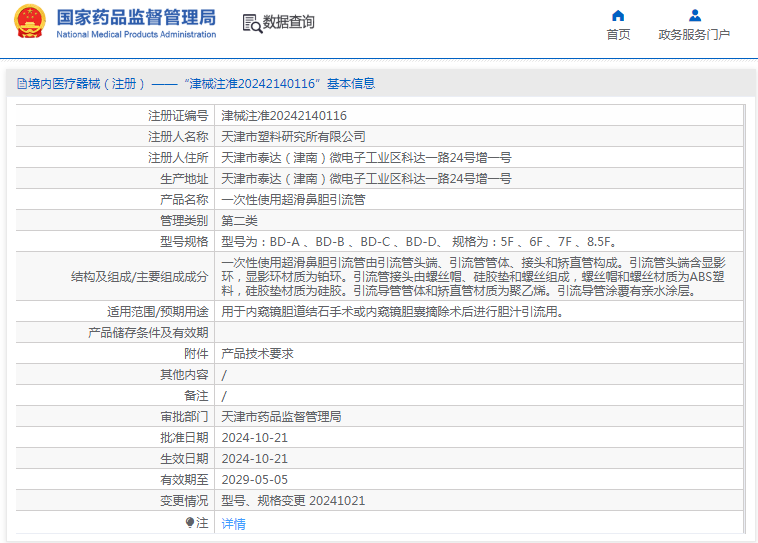Click 产品技术要求 attachment value
This screenshot has height=543, width=758.
257,354
